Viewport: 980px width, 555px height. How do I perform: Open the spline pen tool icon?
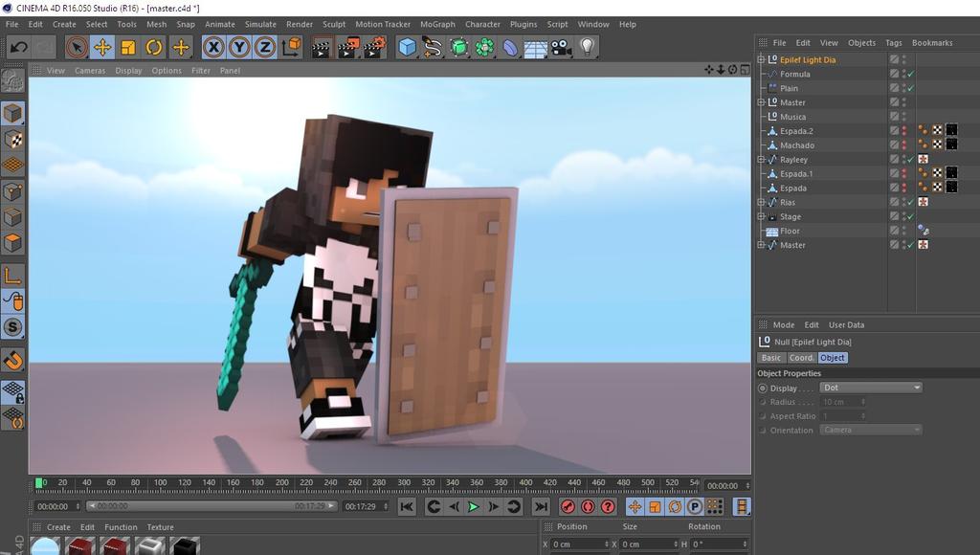pos(432,48)
